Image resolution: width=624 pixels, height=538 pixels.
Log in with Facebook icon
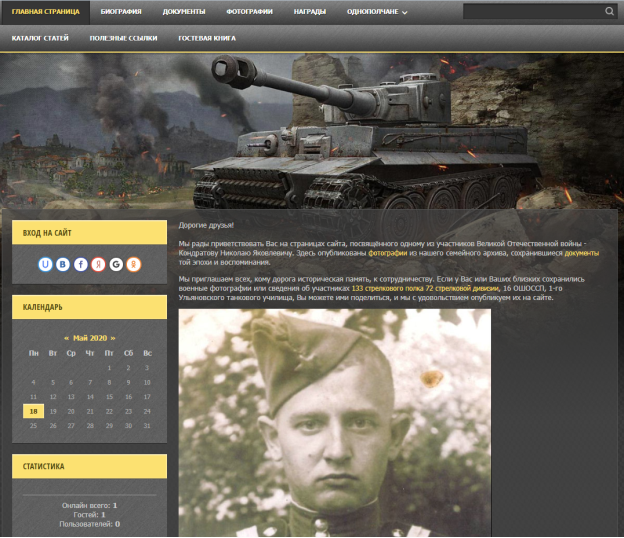tap(81, 264)
